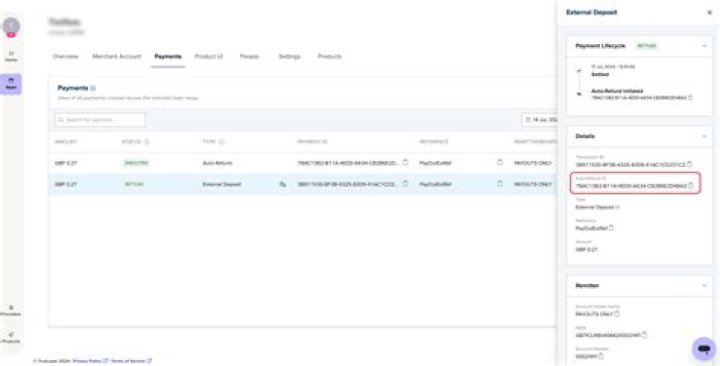Copy the remitter Account Number

(x=601, y=356)
